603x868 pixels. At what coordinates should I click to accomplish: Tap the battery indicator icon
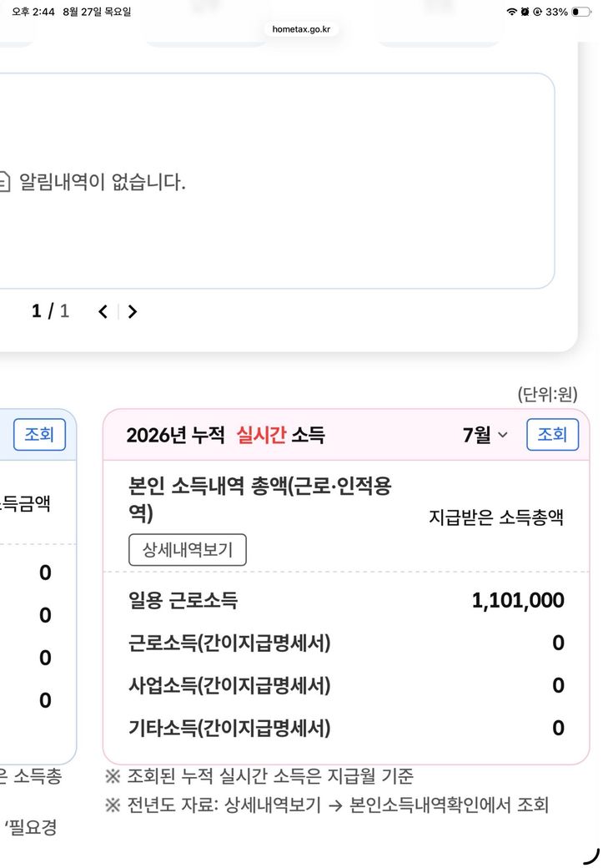[580, 12]
